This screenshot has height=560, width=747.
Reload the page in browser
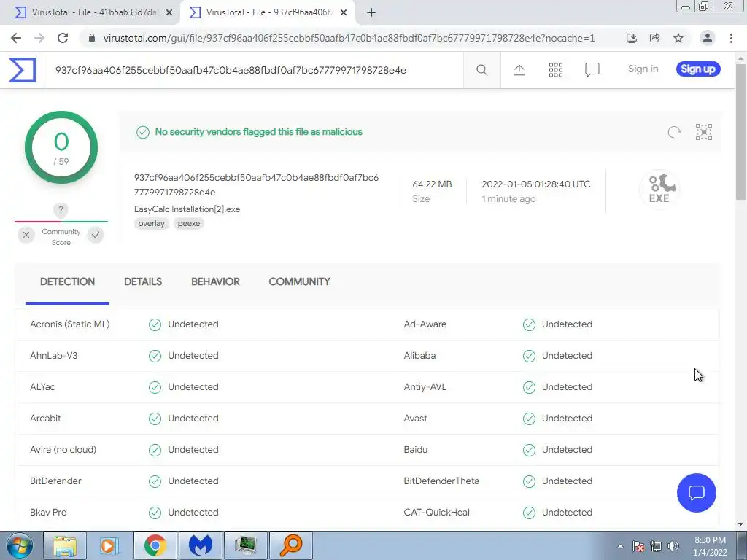(63, 38)
